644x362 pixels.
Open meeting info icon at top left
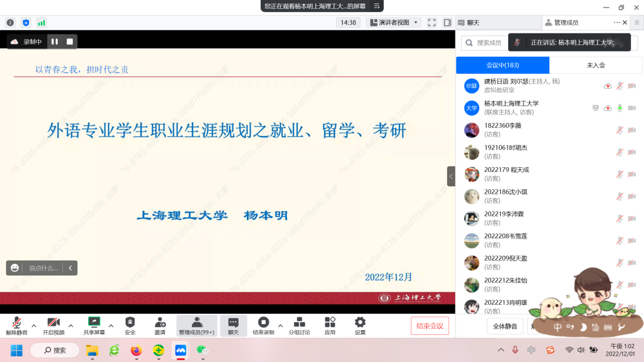coord(10,23)
